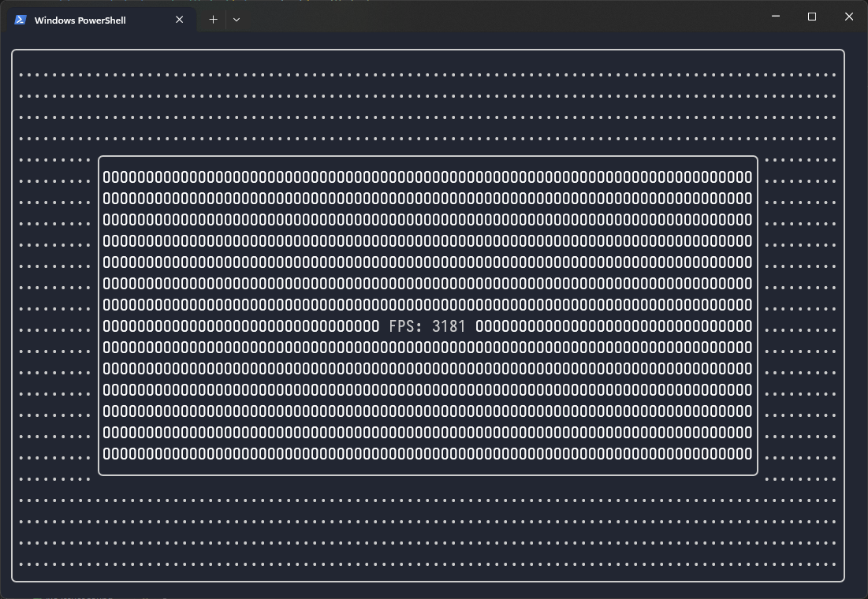Click the 3181 frame rate number
Image resolution: width=868 pixels, height=599 pixels.
[449, 326]
